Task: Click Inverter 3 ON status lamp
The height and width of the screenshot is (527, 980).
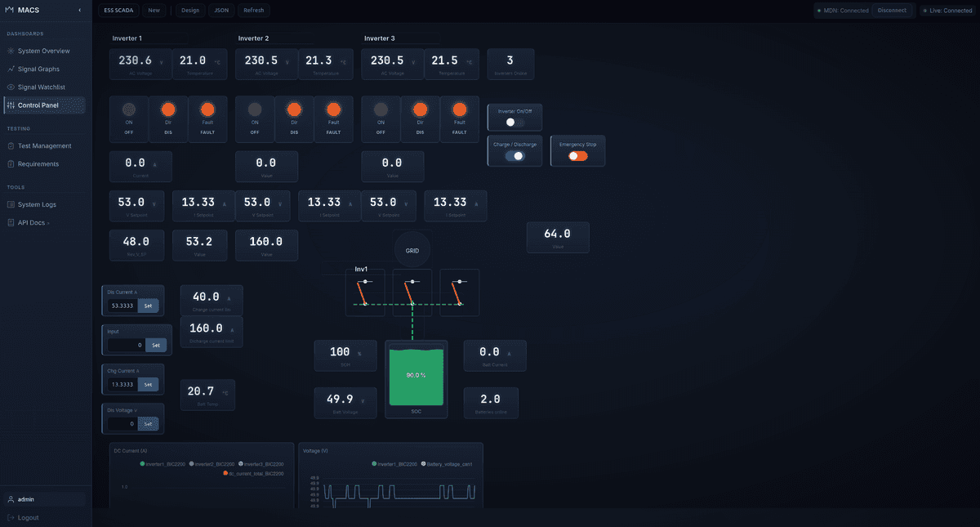Action: point(381,109)
